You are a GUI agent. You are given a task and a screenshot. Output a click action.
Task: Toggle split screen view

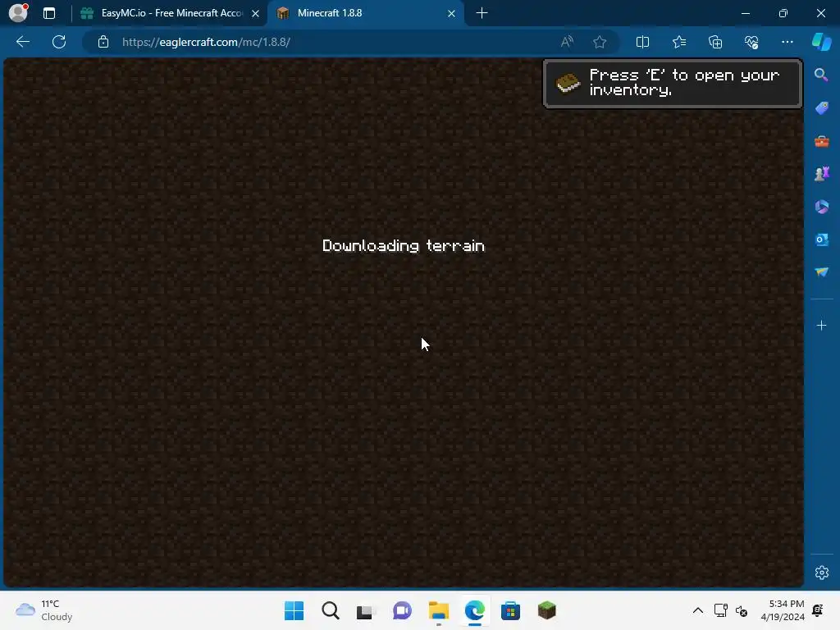click(642, 42)
